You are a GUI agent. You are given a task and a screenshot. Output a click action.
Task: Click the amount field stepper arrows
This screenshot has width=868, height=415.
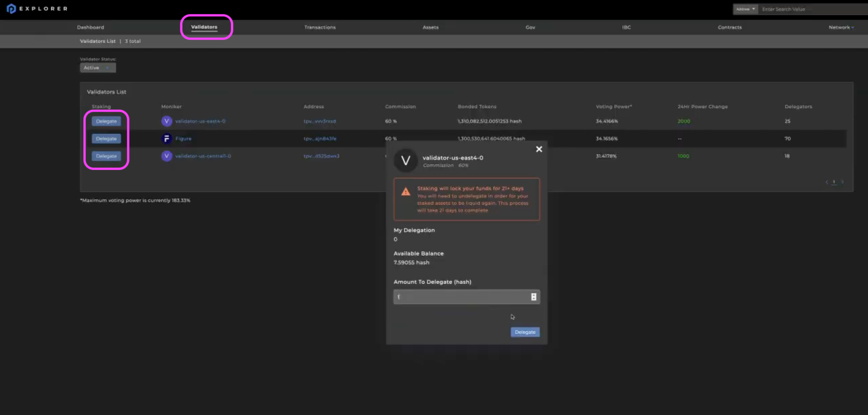(533, 297)
